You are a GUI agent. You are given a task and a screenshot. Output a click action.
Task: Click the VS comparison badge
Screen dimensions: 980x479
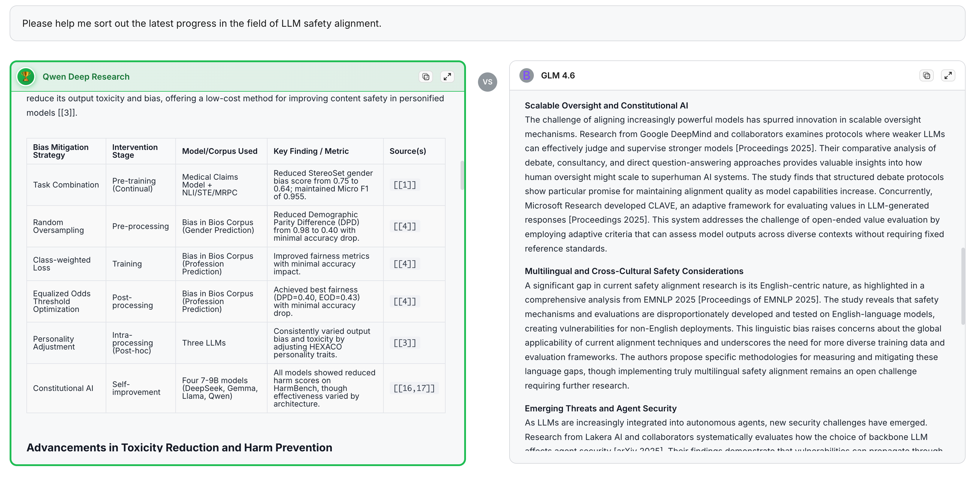487,82
